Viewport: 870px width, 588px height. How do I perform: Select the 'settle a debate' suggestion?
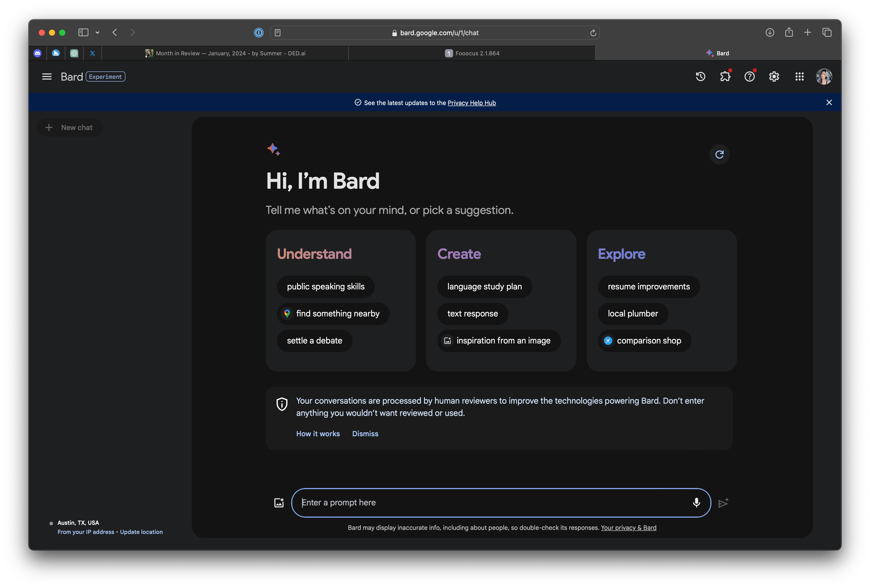click(x=314, y=341)
